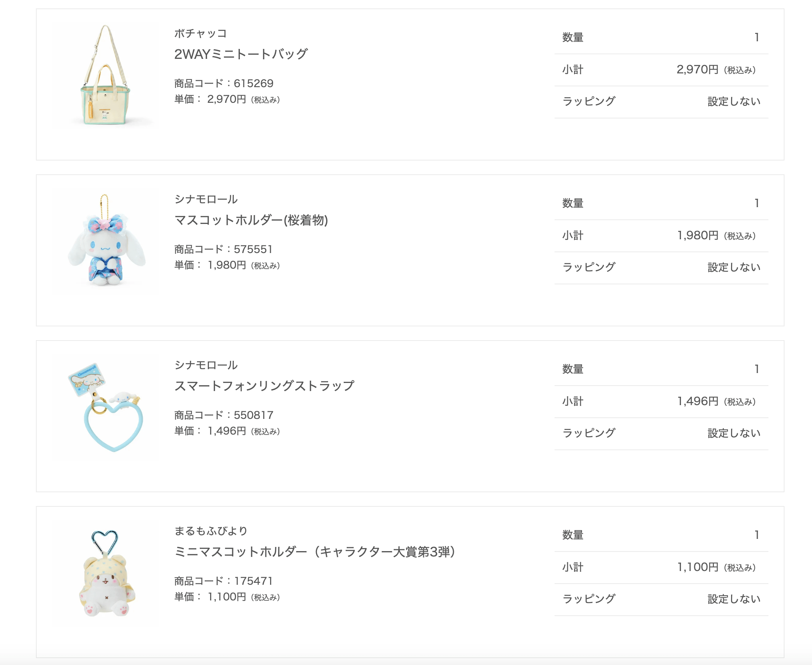Click the 2,970円 subtotal amount
This screenshot has width=812, height=665.
[x=697, y=70]
